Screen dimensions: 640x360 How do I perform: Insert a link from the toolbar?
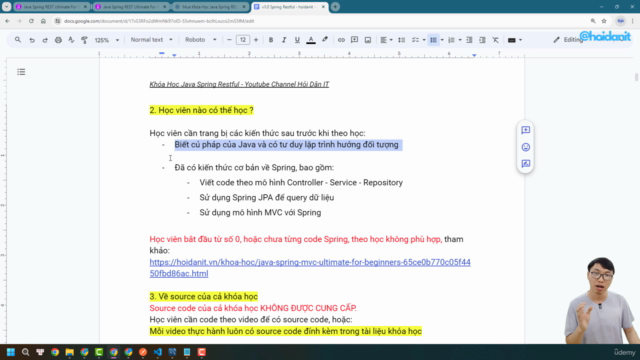point(341,40)
